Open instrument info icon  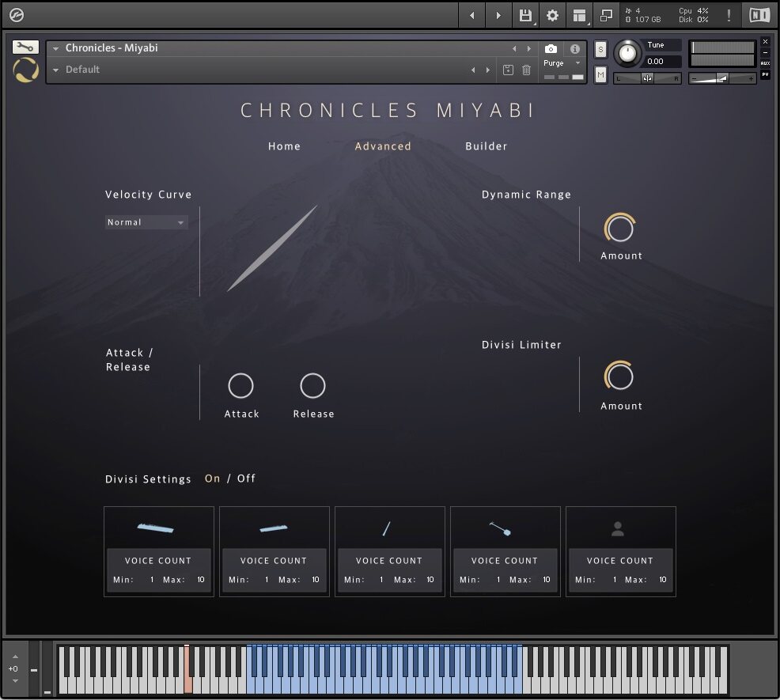click(x=575, y=49)
